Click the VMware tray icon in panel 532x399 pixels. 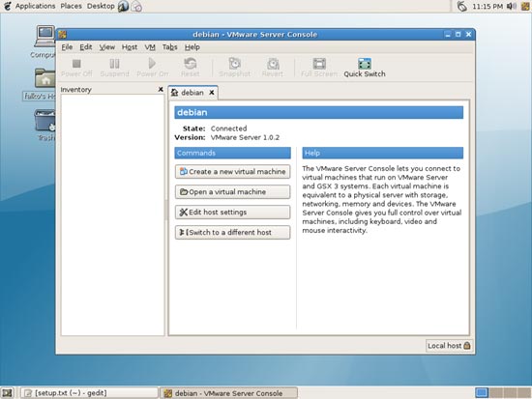(x=525, y=6)
